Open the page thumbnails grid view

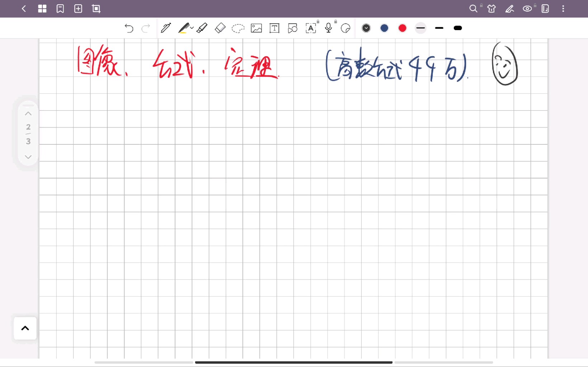pos(42,9)
